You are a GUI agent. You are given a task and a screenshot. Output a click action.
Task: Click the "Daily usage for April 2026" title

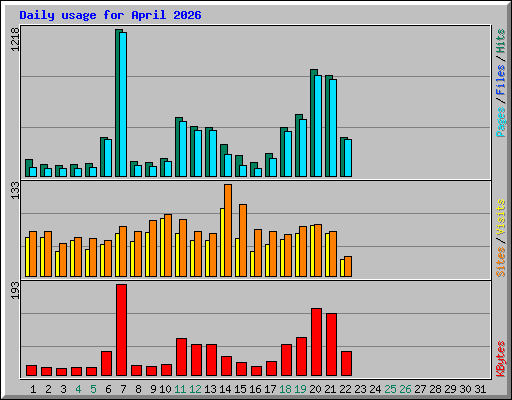[x=110, y=15]
